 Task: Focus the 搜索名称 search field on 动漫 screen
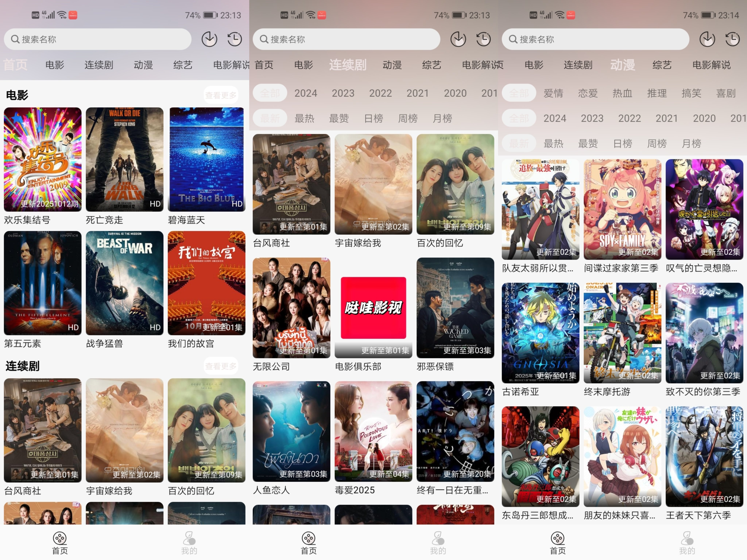click(594, 39)
